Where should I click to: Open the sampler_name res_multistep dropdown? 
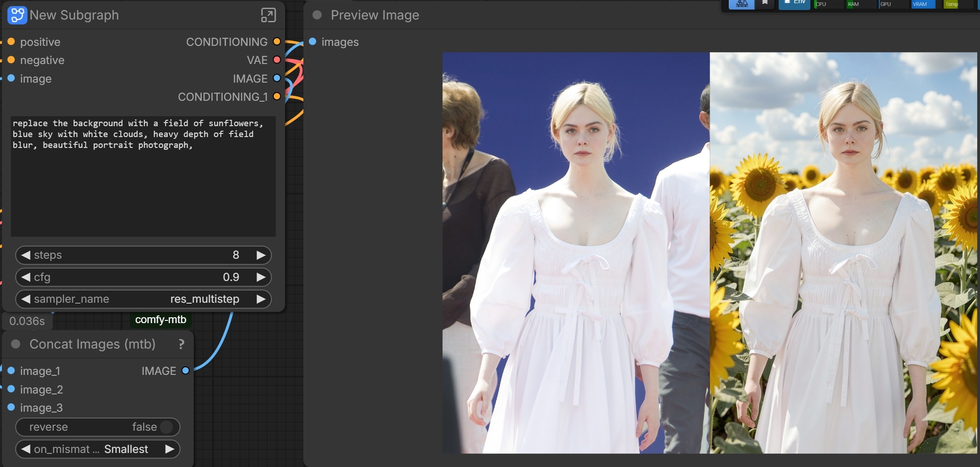[x=205, y=299]
